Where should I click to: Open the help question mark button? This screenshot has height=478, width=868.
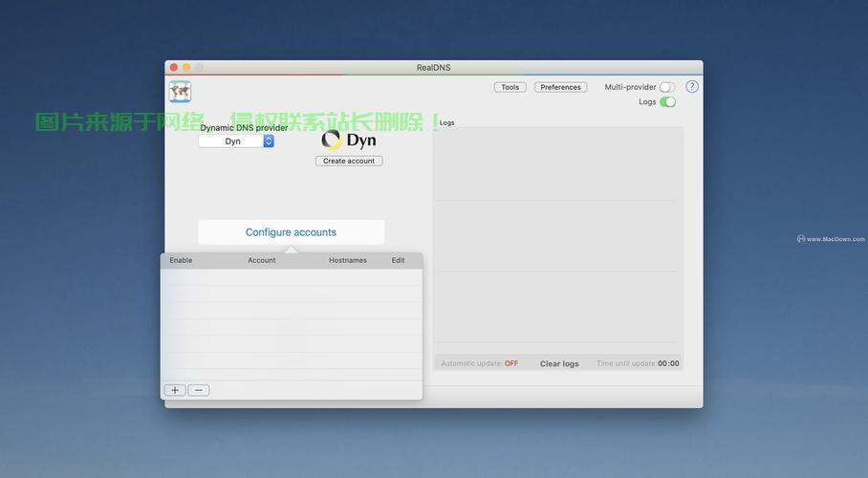692,86
